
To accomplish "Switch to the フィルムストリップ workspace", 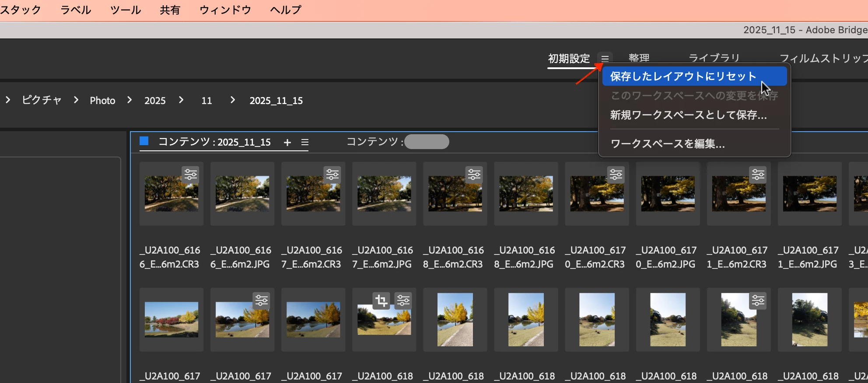I will [823, 58].
